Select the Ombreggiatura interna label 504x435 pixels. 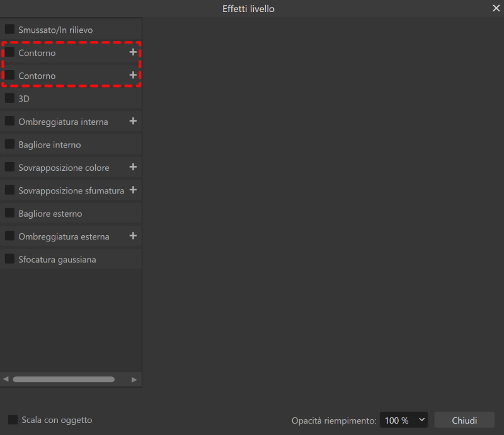coord(64,122)
